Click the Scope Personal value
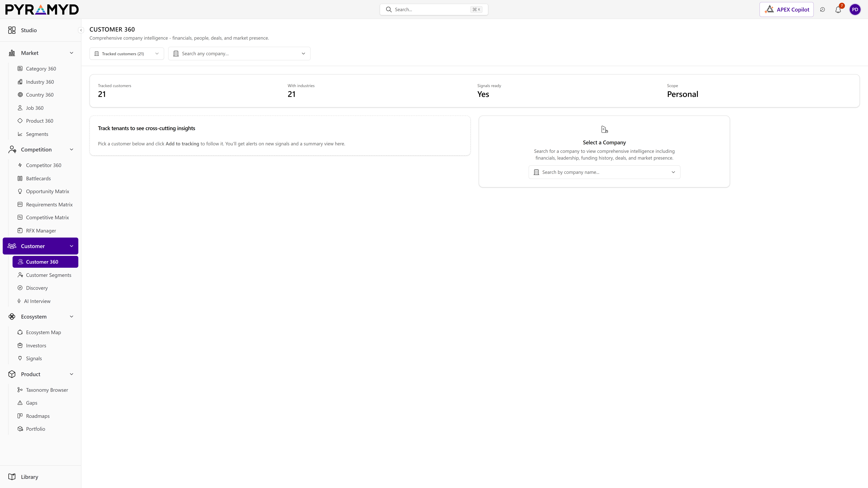 (x=683, y=94)
